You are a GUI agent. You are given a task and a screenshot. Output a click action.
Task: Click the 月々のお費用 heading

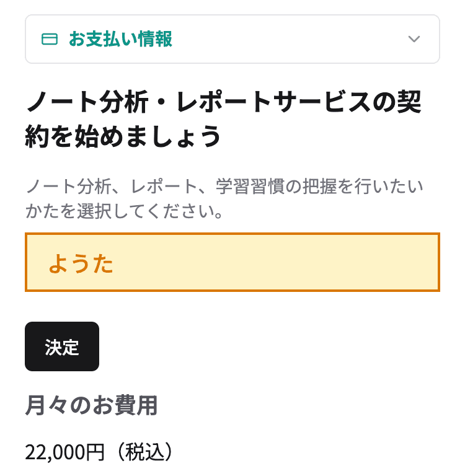[91, 406]
